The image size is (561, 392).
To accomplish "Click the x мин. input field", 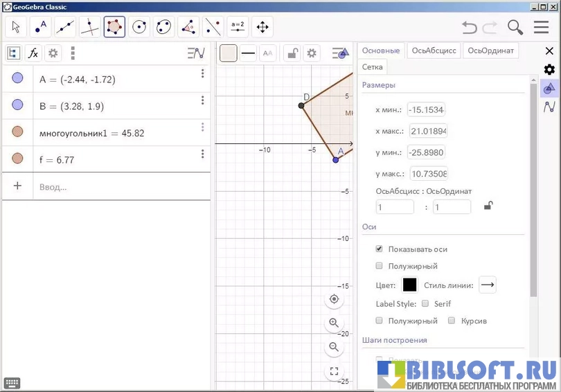I will point(427,109).
